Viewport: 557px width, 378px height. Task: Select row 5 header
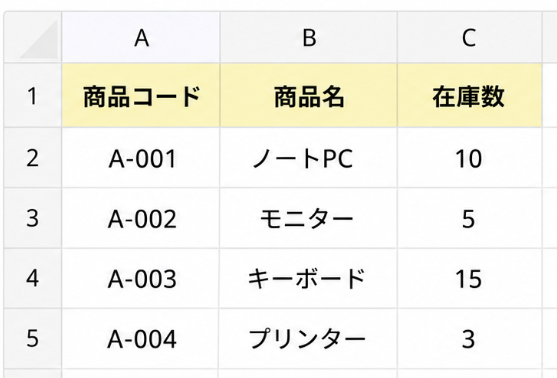(33, 338)
